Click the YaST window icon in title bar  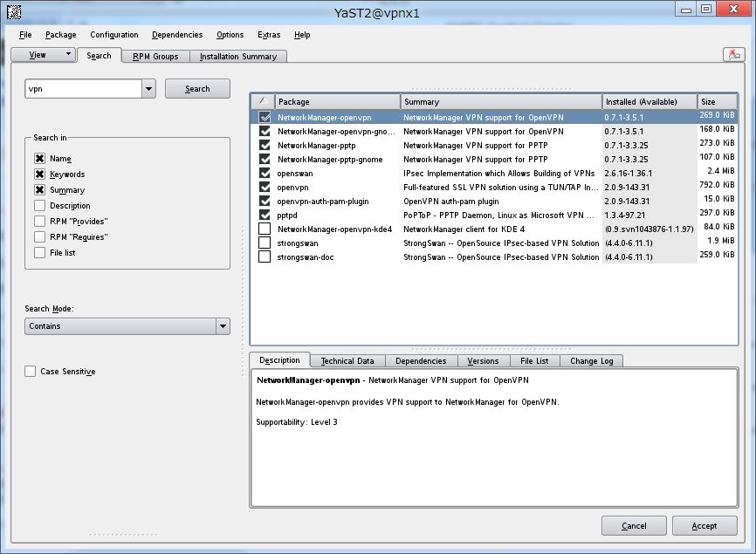click(x=13, y=12)
